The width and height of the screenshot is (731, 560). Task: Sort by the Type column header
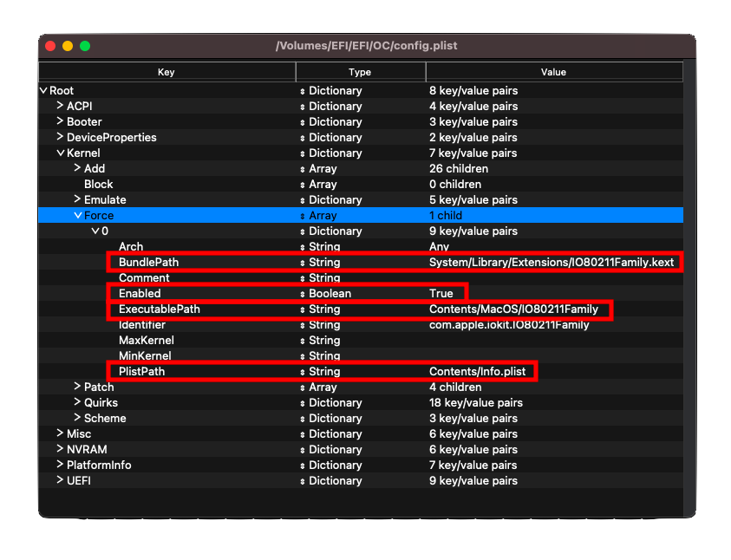point(360,72)
